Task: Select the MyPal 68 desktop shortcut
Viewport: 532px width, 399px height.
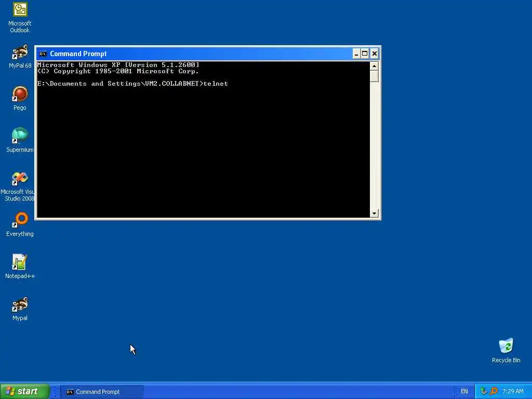Action: pos(20,56)
